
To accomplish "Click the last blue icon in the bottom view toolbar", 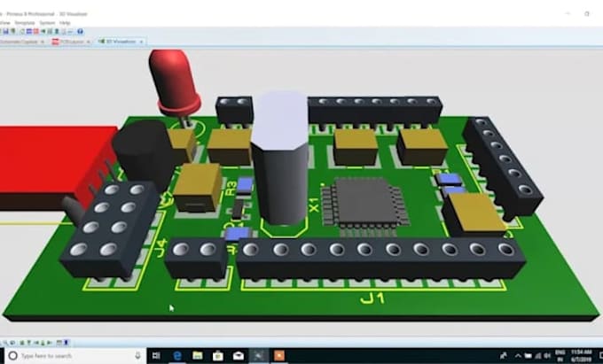I will (67, 343).
